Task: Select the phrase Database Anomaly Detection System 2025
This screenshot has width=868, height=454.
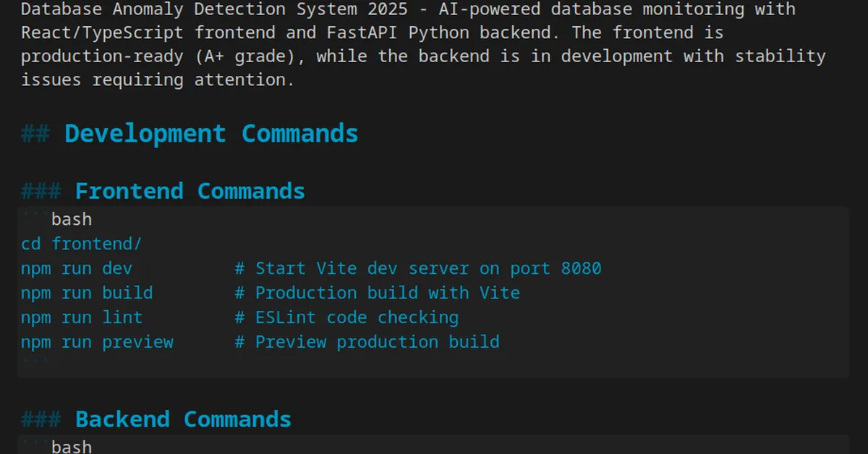Action: click(213, 9)
